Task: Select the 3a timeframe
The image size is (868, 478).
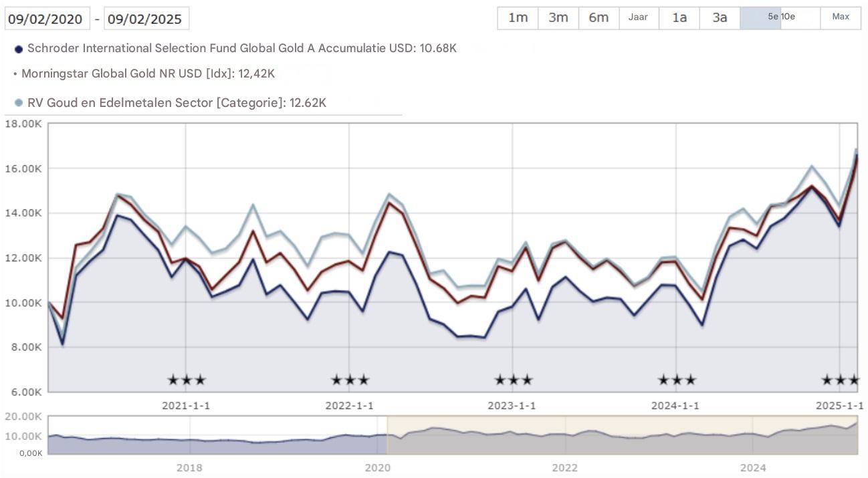Action: tap(719, 18)
